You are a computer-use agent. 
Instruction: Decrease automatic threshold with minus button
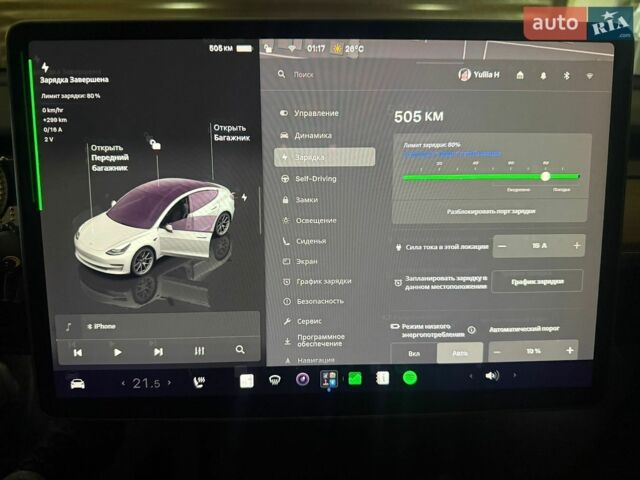(497, 351)
